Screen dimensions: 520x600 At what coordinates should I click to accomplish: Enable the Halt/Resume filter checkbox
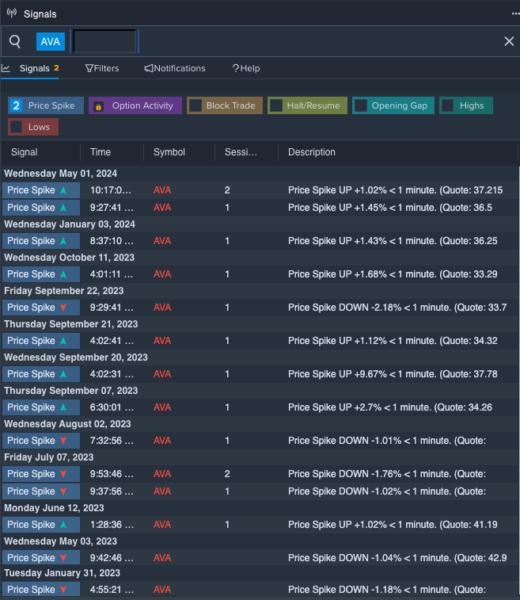pyautogui.click(x=276, y=106)
